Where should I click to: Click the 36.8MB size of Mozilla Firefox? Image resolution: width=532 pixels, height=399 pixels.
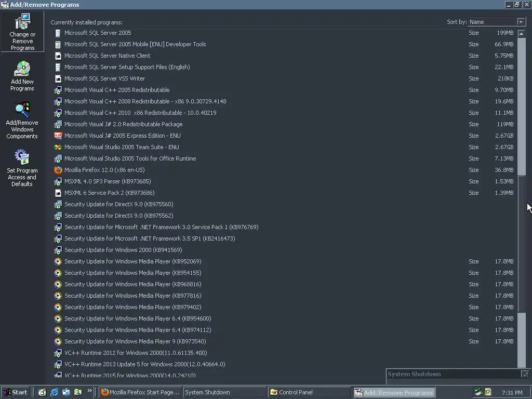[504, 170]
